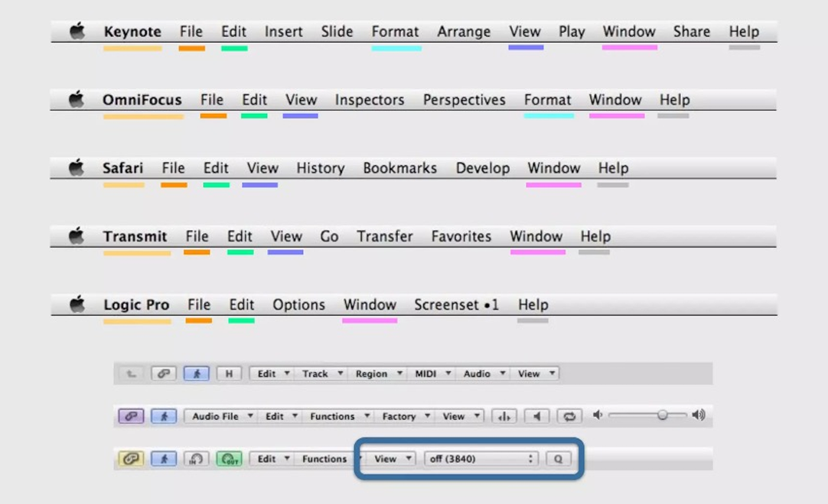Open the Safari application menu
Screen dimensions: 828x504
click(122, 167)
